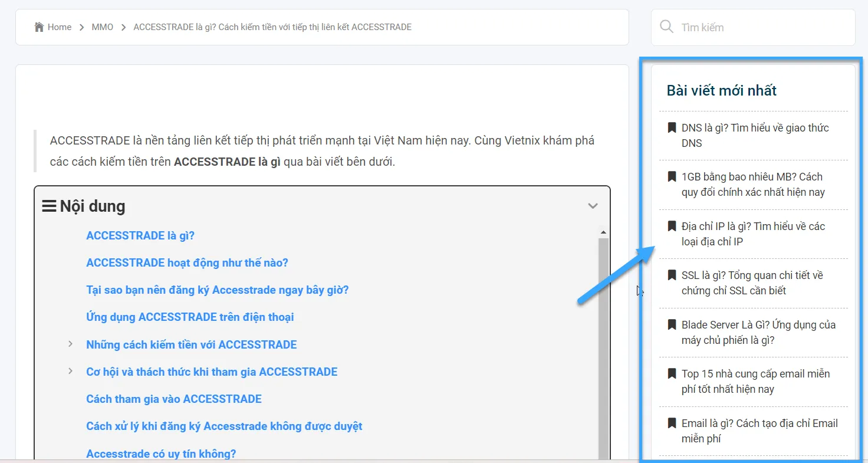Open the MMO breadcrumb category

click(103, 27)
